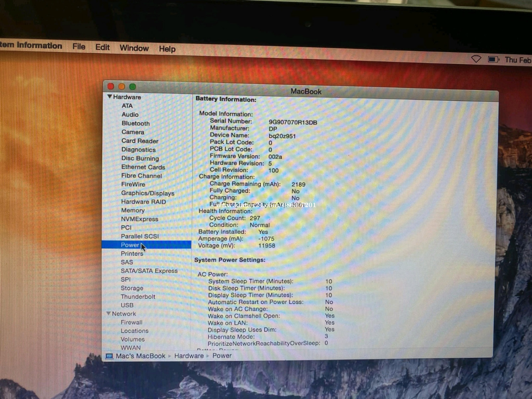This screenshot has height=399, width=532.
Task: Open the Edit menu
Action: [x=102, y=47]
